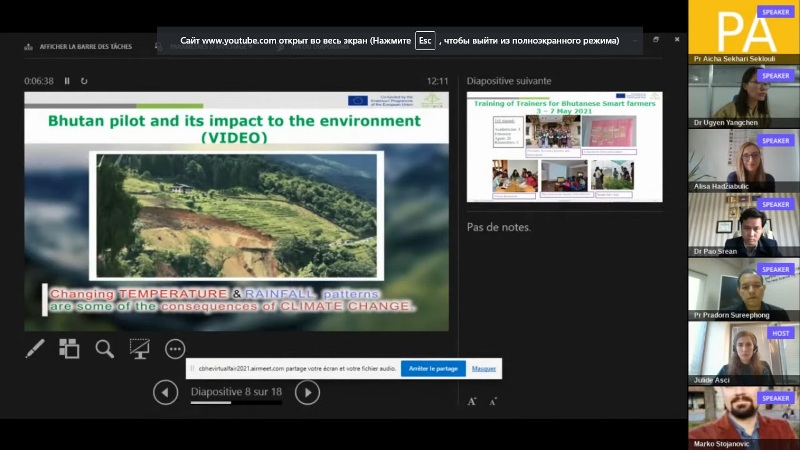Image resolution: width=800 pixels, height=450 pixels.
Task: Open the see all slides grid view
Action: (69, 349)
